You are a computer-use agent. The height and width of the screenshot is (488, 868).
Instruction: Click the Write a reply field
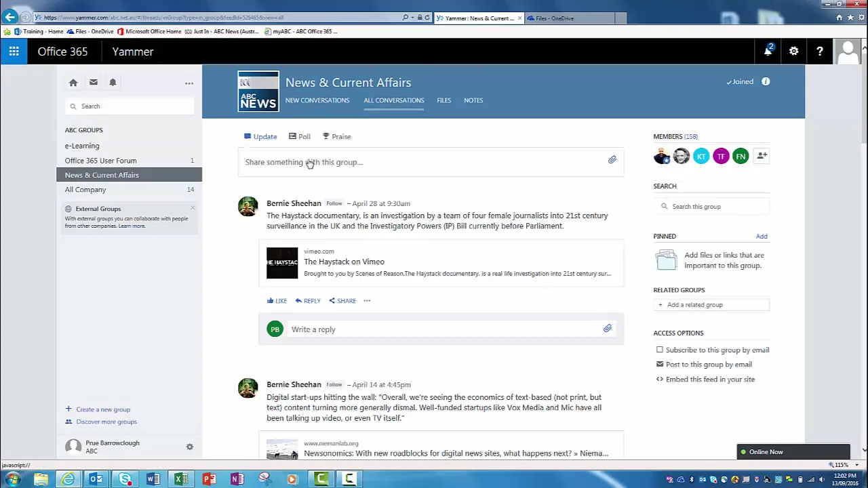(444, 329)
